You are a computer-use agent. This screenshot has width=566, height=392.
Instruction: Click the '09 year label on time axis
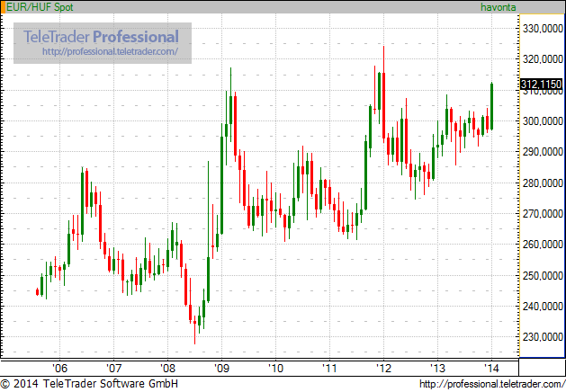221,369
